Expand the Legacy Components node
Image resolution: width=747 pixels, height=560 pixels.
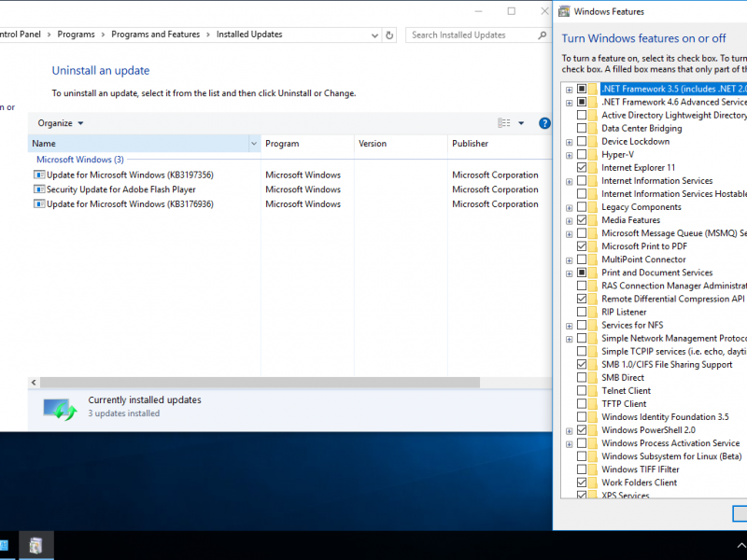(x=570, y=207)
